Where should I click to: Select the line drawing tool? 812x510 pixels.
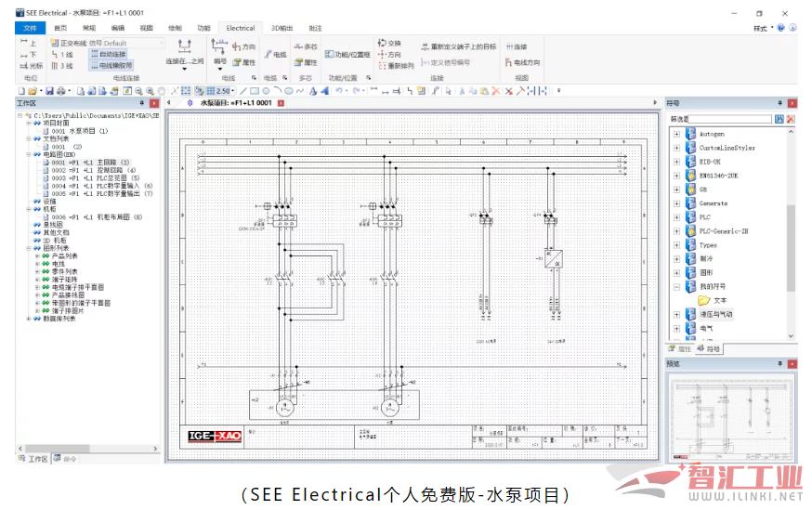tap(243, 91)
